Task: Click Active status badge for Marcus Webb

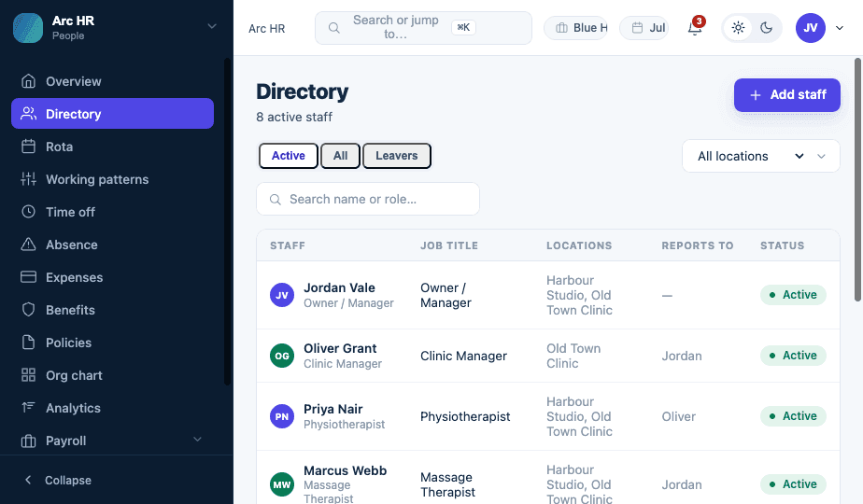Action: 793,484
